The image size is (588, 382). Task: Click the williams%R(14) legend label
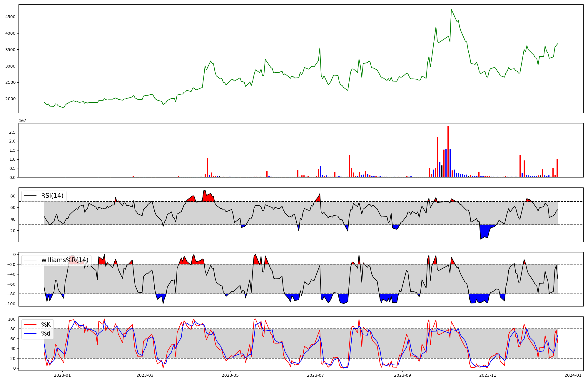pyautogui.click(x=65, y=260)
